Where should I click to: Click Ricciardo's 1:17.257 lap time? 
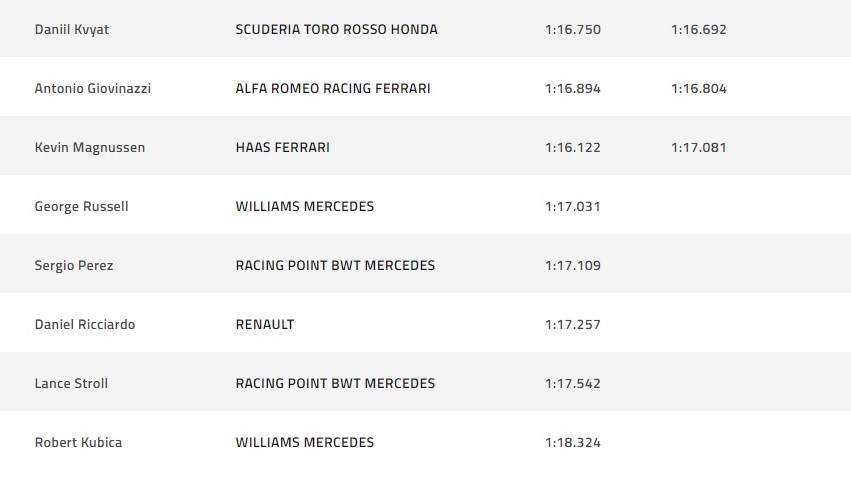tap(573, 324)
